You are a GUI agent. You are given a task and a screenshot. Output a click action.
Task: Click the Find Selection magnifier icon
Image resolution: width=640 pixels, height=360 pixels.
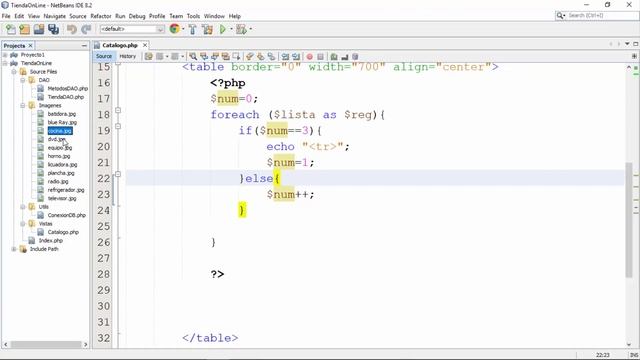tap(193, 56)
